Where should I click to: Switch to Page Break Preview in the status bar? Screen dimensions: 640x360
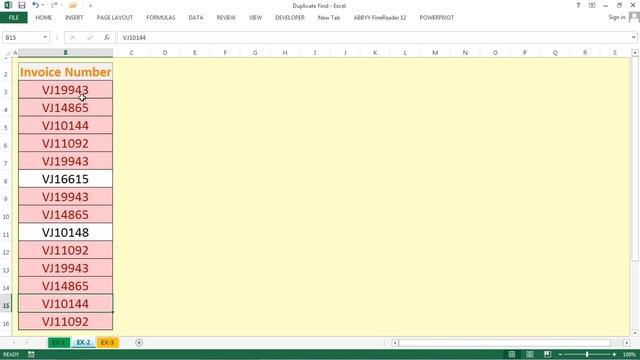tap(547, 354)
